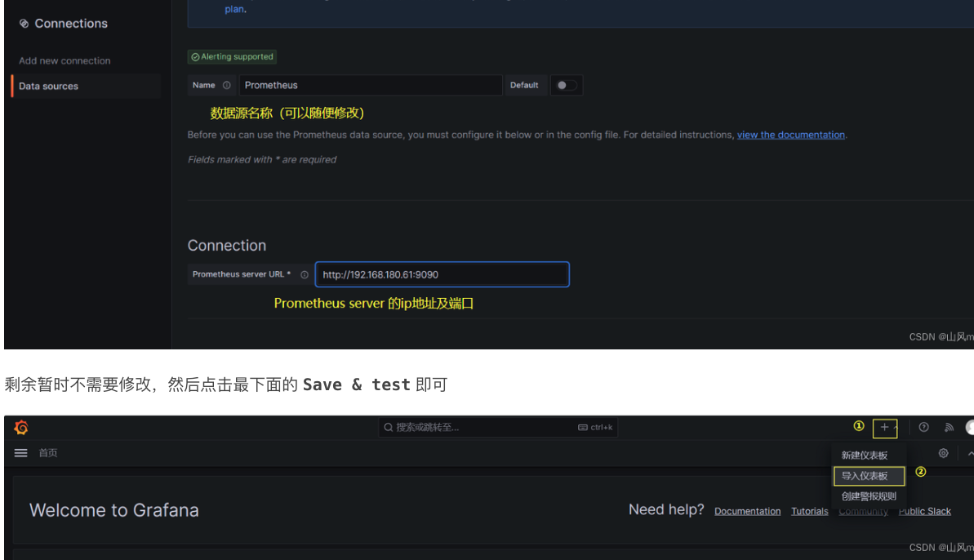Click the Fields marked with * are required text
Screen dimensions: 974x560
[262, 159]
